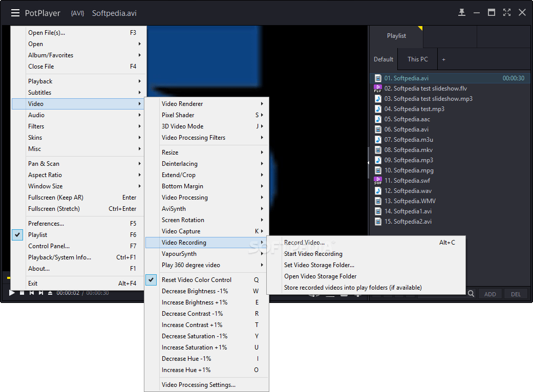The height and width of the screenshot is (392, 533).
Task: Click the video file icon for 01. Softpedia.avi
Action: [378, 78]
